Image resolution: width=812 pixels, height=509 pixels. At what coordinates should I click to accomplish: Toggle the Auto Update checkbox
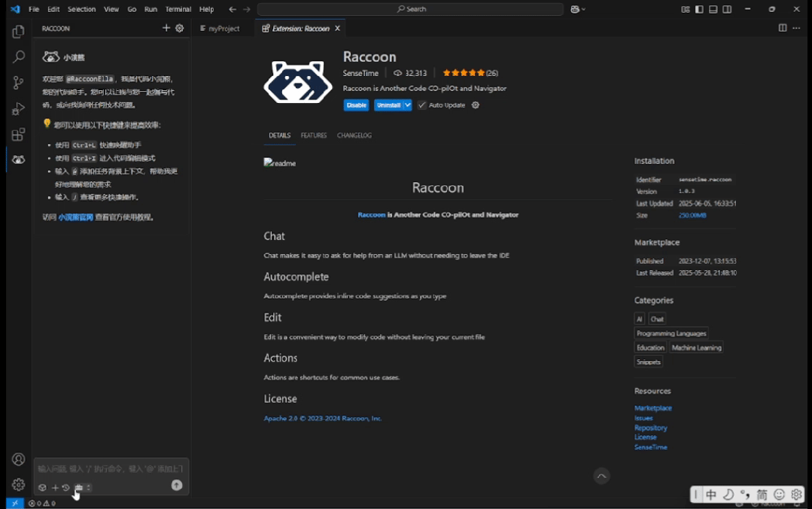(422, 105)
